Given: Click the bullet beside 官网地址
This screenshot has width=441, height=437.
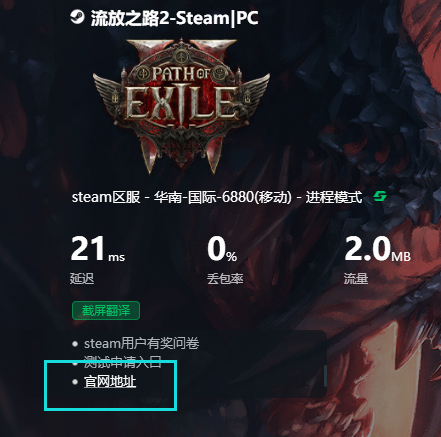Looking at the screenshot, I should pos(75,382).
